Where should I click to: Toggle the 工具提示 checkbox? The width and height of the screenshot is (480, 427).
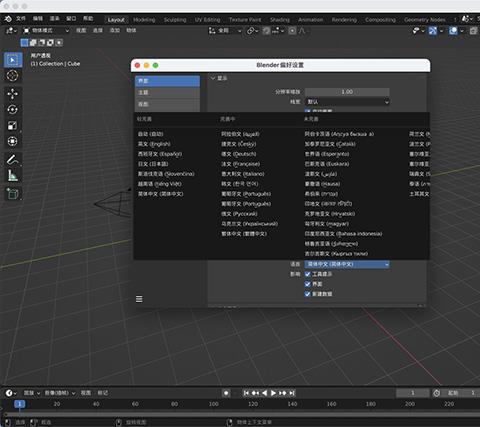[x=308, y=274]
